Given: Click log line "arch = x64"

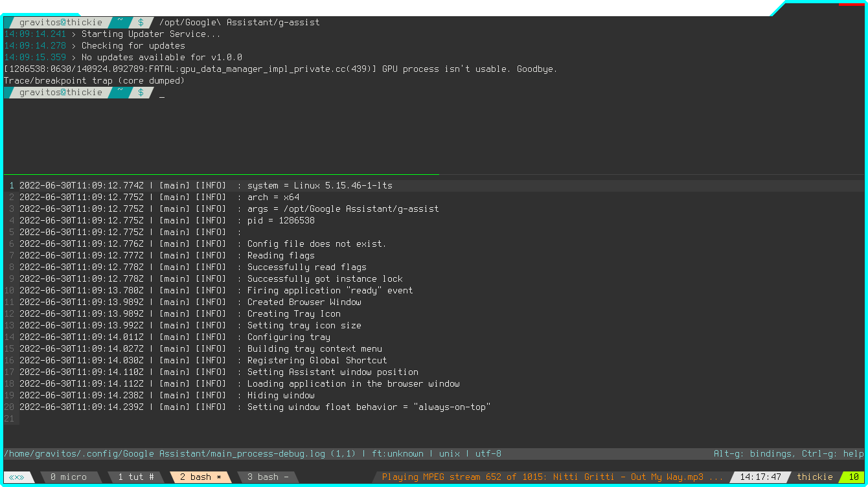Looking at the screenshot, I should tap(273, 198).
